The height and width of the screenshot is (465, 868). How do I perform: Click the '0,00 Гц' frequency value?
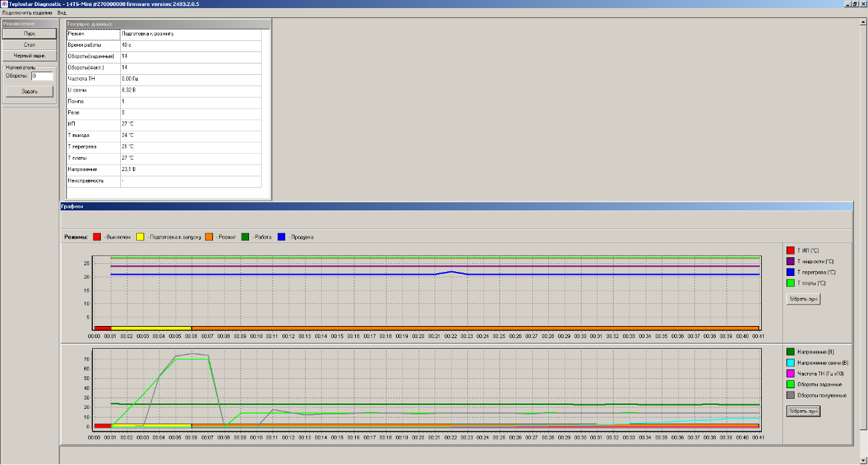pos(191,79)
